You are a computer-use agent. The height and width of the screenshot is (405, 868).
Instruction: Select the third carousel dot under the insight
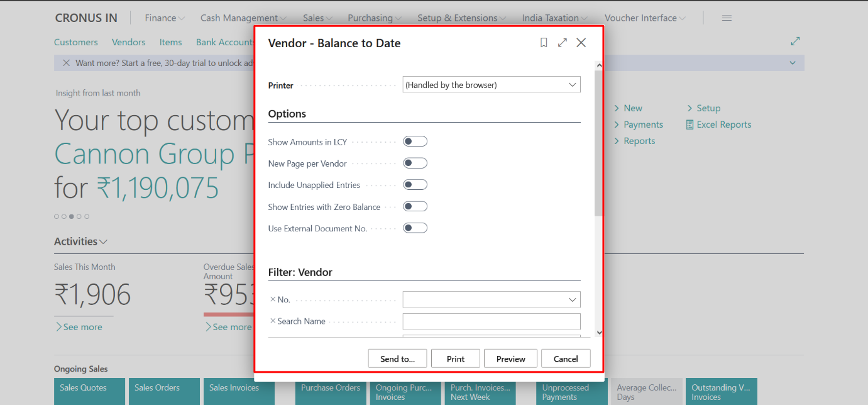(71, 216)
